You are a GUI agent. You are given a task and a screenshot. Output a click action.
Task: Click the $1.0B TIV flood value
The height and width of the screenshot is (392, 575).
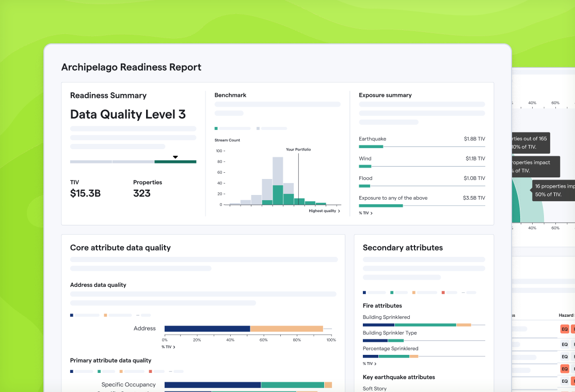pyautogui.click(x=474, y=178)
